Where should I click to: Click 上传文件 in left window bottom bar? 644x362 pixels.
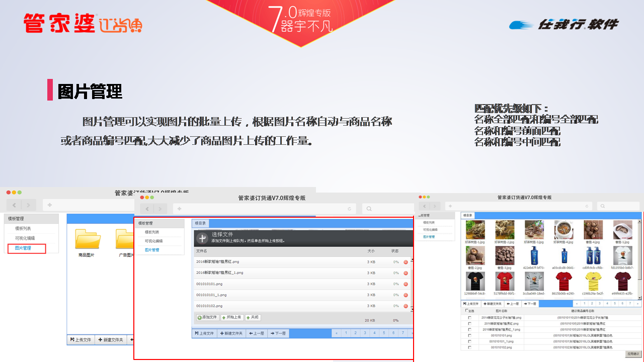click(80, 340)
